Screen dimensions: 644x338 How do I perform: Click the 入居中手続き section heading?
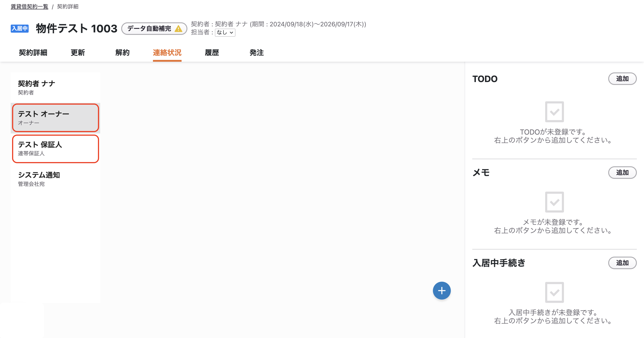coord(499,263)
